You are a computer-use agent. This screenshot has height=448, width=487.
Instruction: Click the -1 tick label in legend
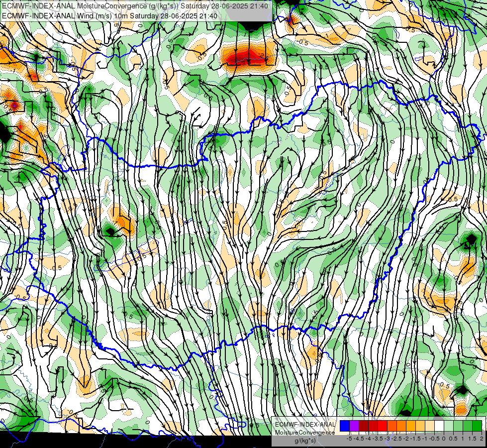(x=425, y=439)
